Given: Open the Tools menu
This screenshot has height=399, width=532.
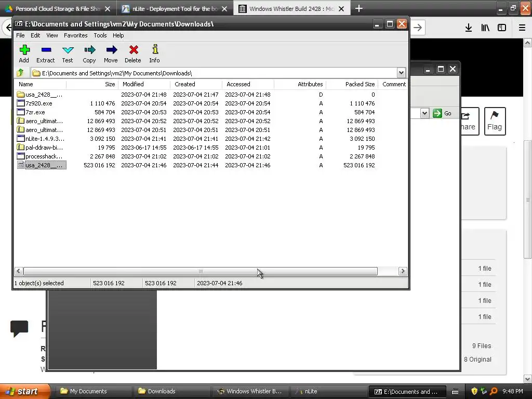Looking at the screenshot, I should pyautogui.click(x=100, y=35).
